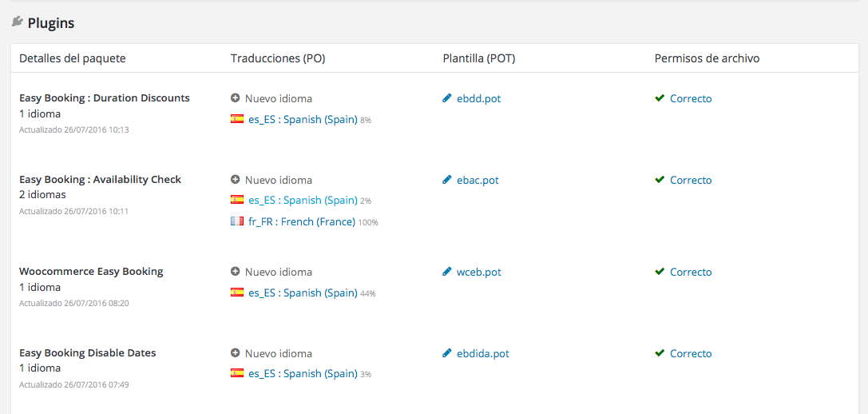Click the French flag icon for fr_FR
The width and height of the screenshot is (868, 414).
point(237,221)
